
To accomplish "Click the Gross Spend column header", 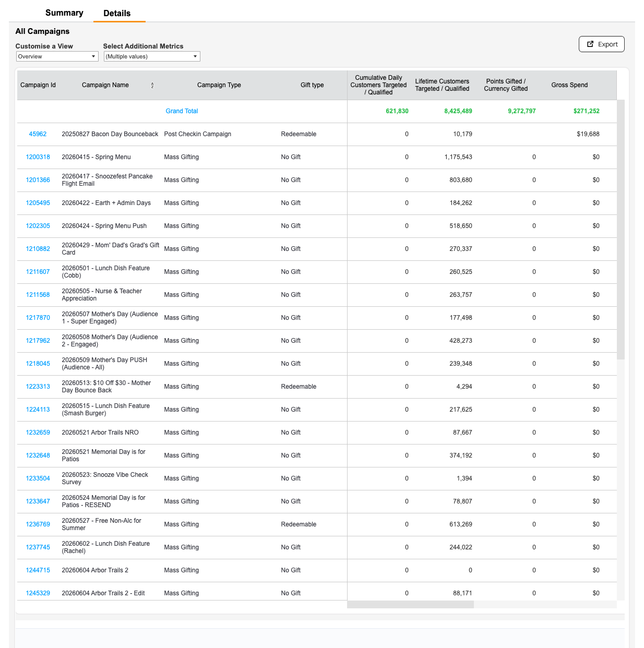I will (569, 85).
